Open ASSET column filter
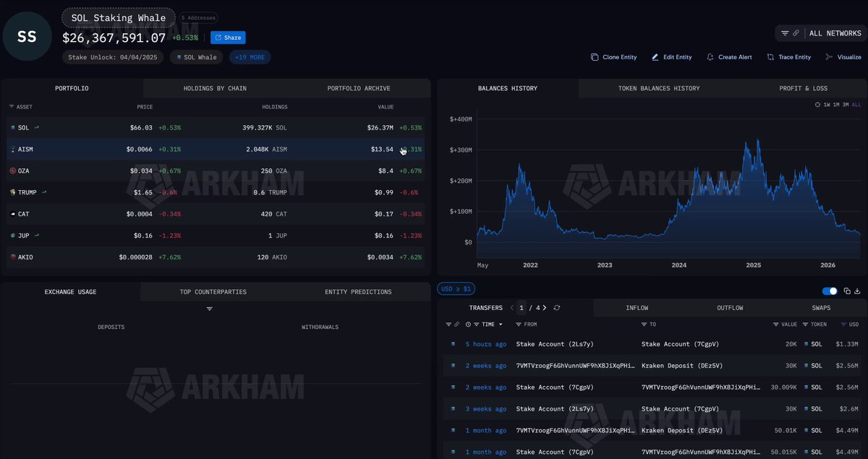Screen dimensions: 868x459 click(x=12, y=107)
